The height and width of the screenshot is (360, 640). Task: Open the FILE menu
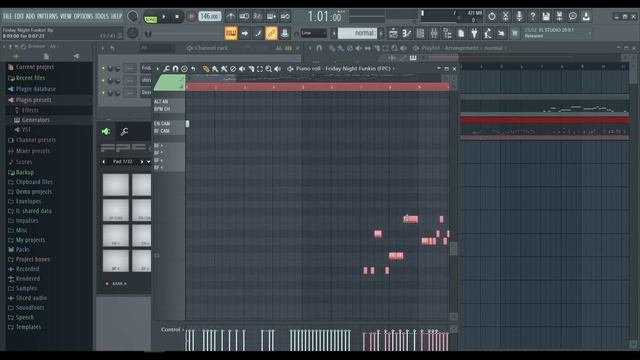coord(8,16)
